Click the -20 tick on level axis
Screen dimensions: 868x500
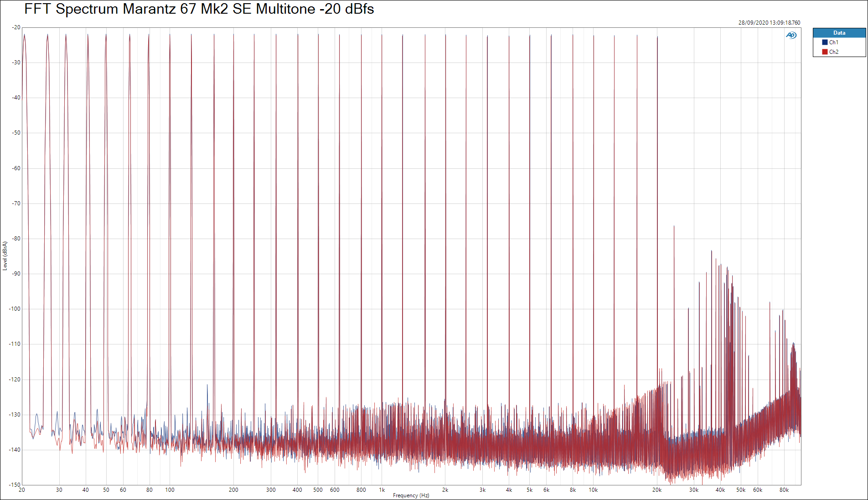(x=16, y=27)
